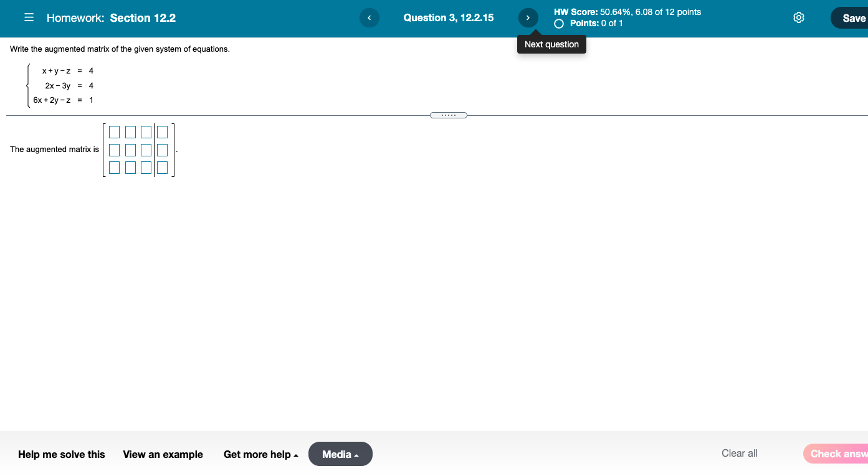This screenshot has height=476, width=868.
Task: Click 'The augmented matrix is' label
Action: pos(54,150)
